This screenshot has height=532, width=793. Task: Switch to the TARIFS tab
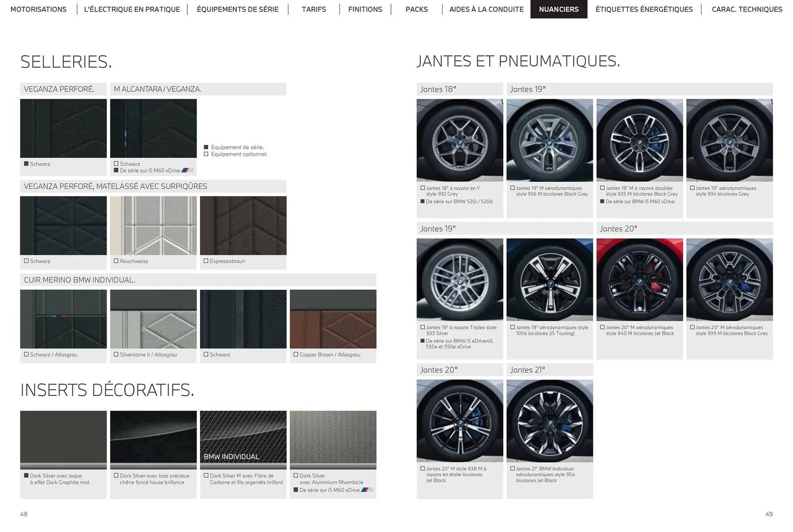coord(314,9)
